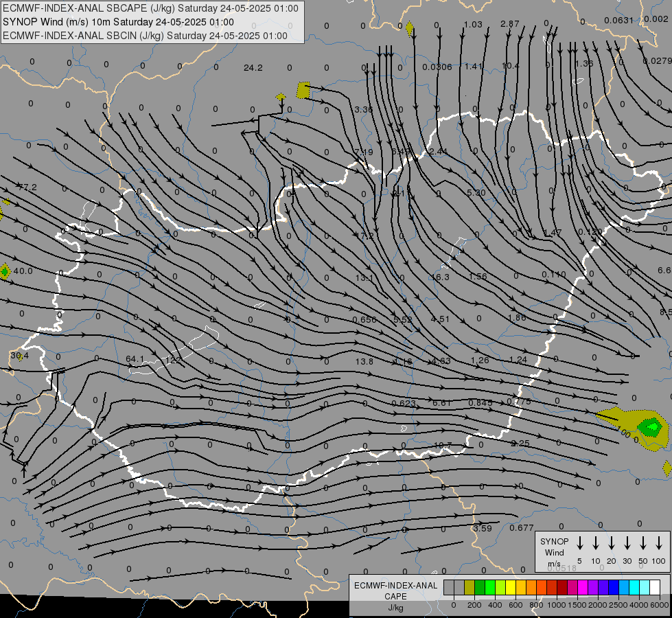Select the pure yellow CAPE legend swatch

[x=511, y=588]
